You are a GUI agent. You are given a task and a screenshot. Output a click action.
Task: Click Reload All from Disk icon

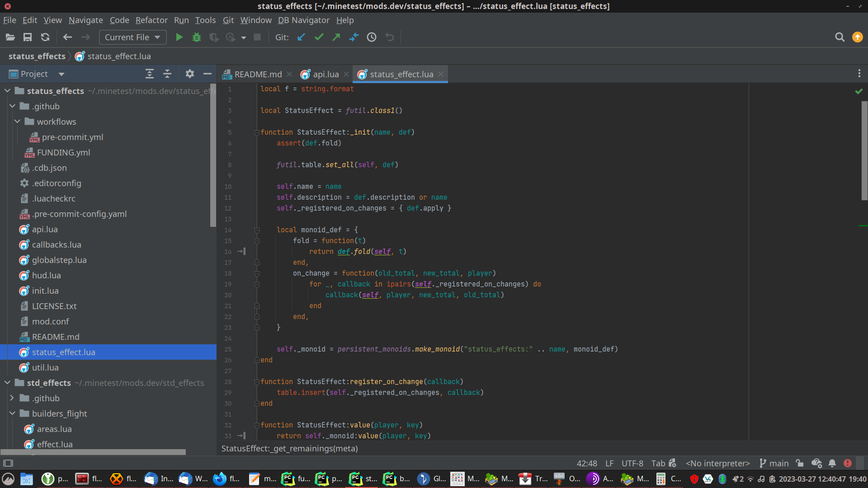[x=45, y=38]
